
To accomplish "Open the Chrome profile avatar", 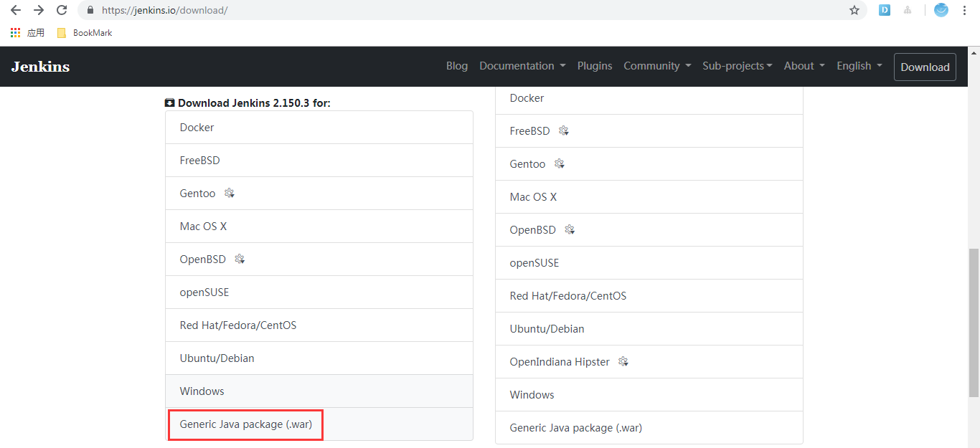I will (941, 10).
